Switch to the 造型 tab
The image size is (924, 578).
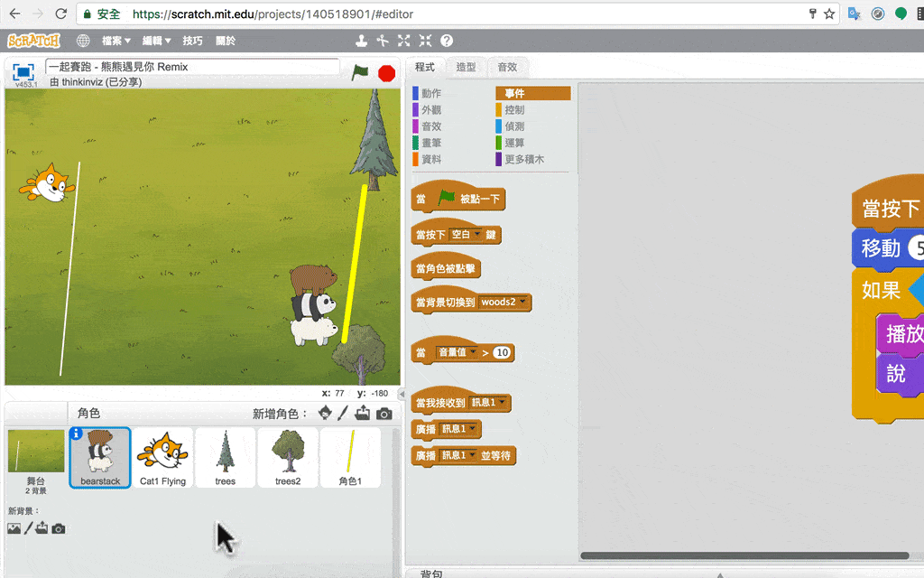pos(467,67)
